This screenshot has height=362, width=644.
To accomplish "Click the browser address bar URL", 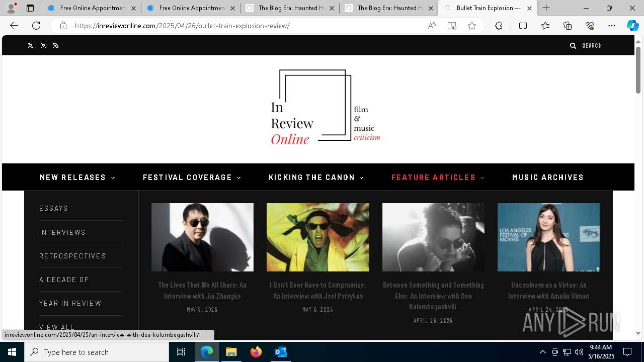I will tap(182, 26).
